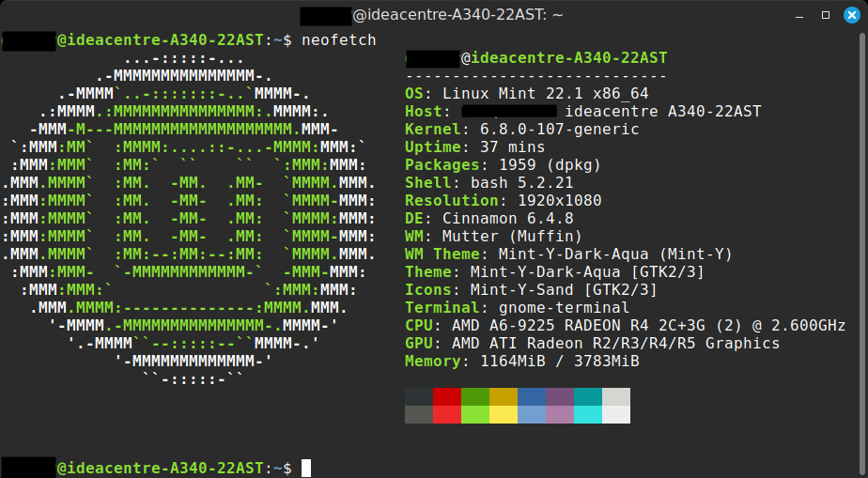Minimize the terminal window
The image size is (868, 478).
799,15
